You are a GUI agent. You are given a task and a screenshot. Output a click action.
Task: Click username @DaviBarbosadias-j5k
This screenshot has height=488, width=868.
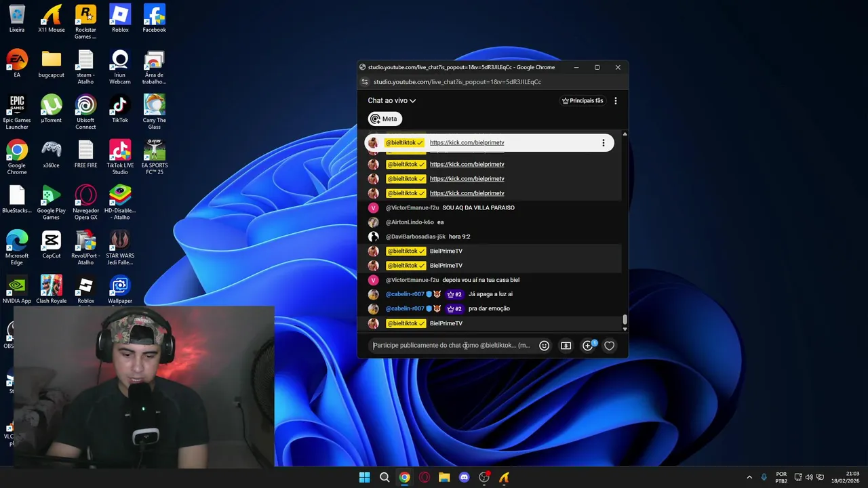(416, 237)
